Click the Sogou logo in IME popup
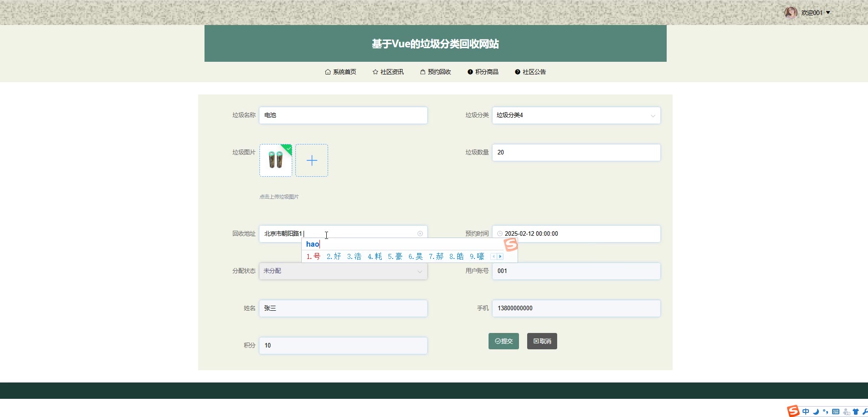The image size is (868, 417). coord(511,245)
